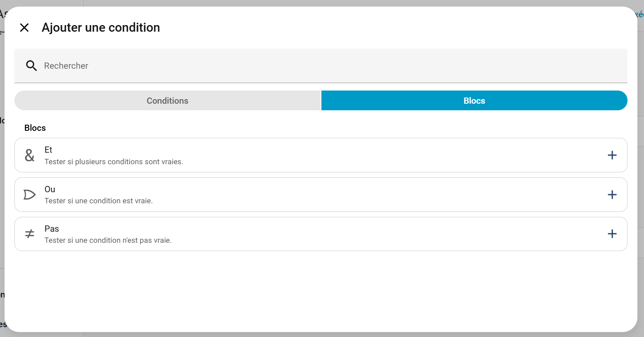Click the OR gate icon for Ou
Image resolution: width=644 pixels, height=337 pixels.
pyautogui.click(x=30, y=195)
